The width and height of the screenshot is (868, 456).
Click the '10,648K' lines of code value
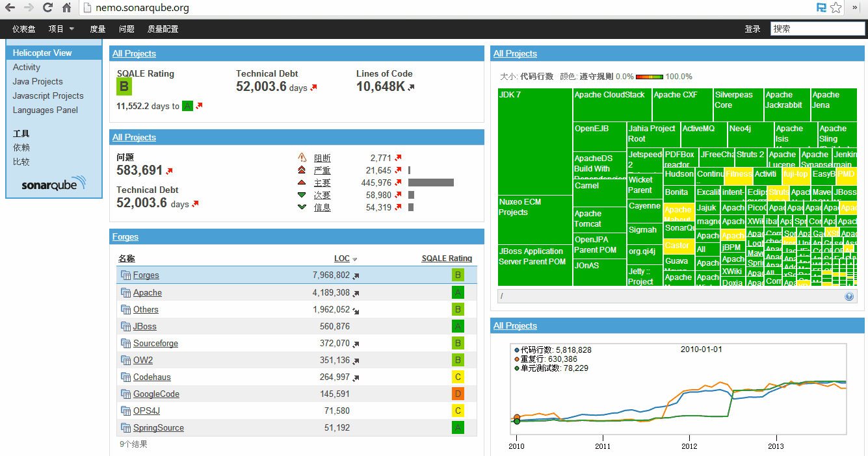381,86
